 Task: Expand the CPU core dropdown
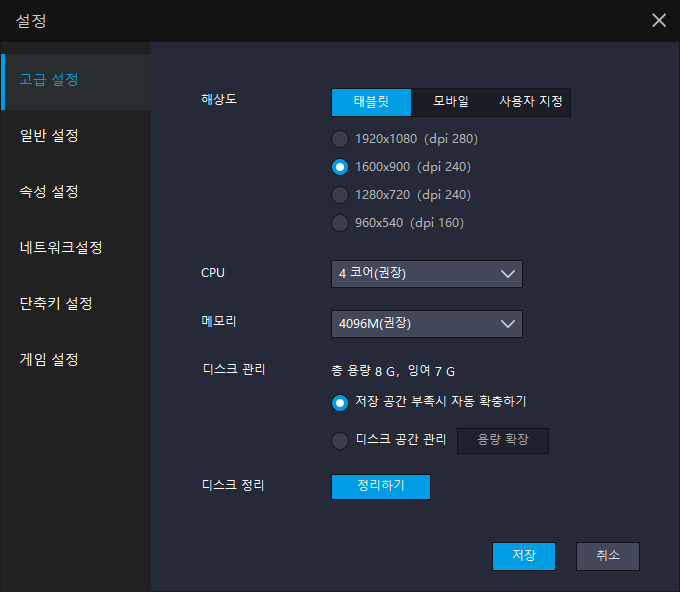pos(427,274)
